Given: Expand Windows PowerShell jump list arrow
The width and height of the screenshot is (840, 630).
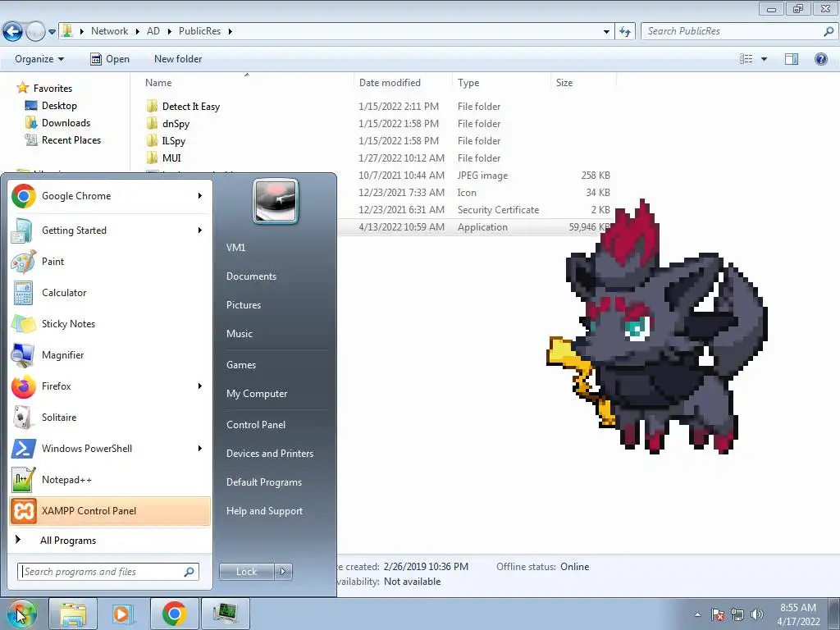Looking at the screenshot, I should [200, 449].
